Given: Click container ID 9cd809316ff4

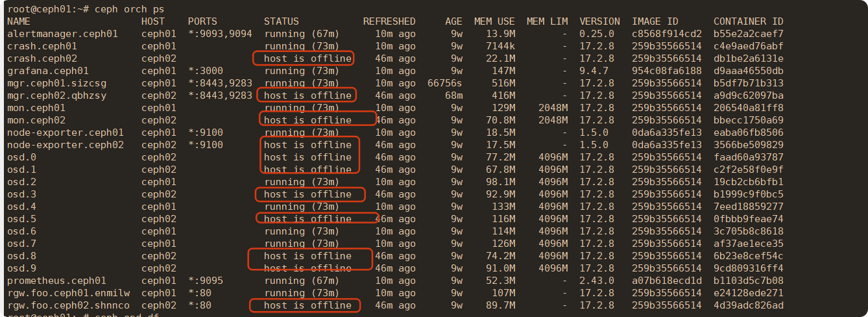Looking at the screenshot, I should coord(749,268).
